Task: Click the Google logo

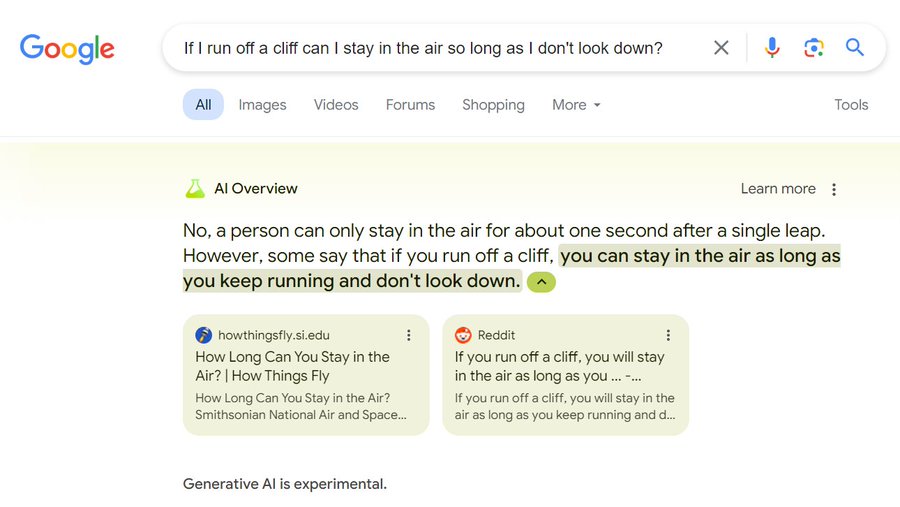Action: click(67, 48)
